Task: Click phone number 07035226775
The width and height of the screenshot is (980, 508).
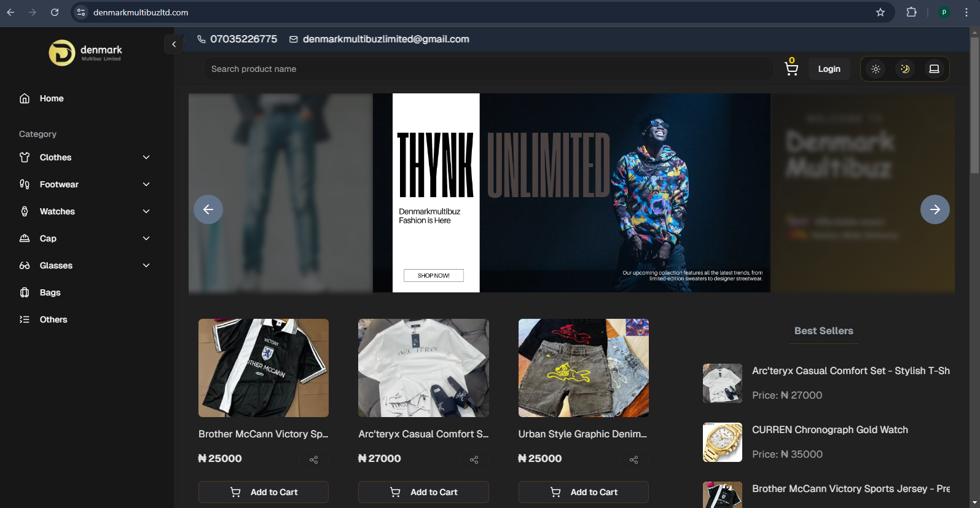Action: pos(243,39)
